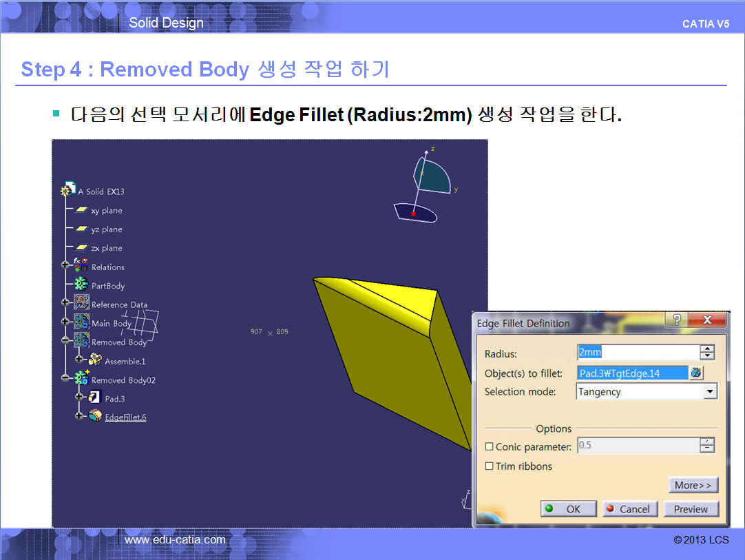
Task: Expand the Reference Data tree node
Action: pyautogui.click(x=65, y=302)
